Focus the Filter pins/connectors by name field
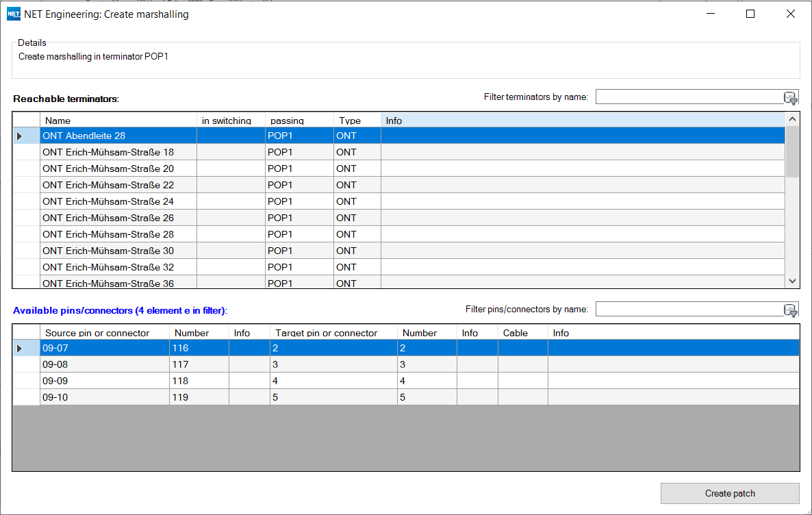 (x=689, y=310)
